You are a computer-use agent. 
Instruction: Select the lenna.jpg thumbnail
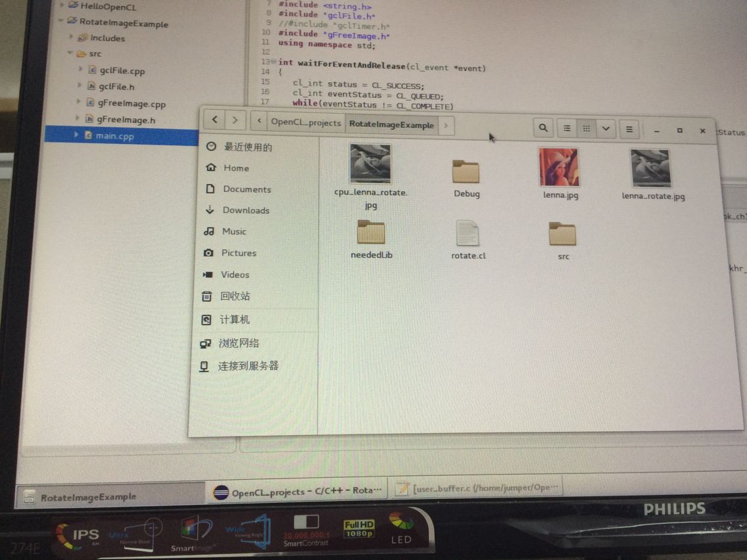click(x=559, y=168)
